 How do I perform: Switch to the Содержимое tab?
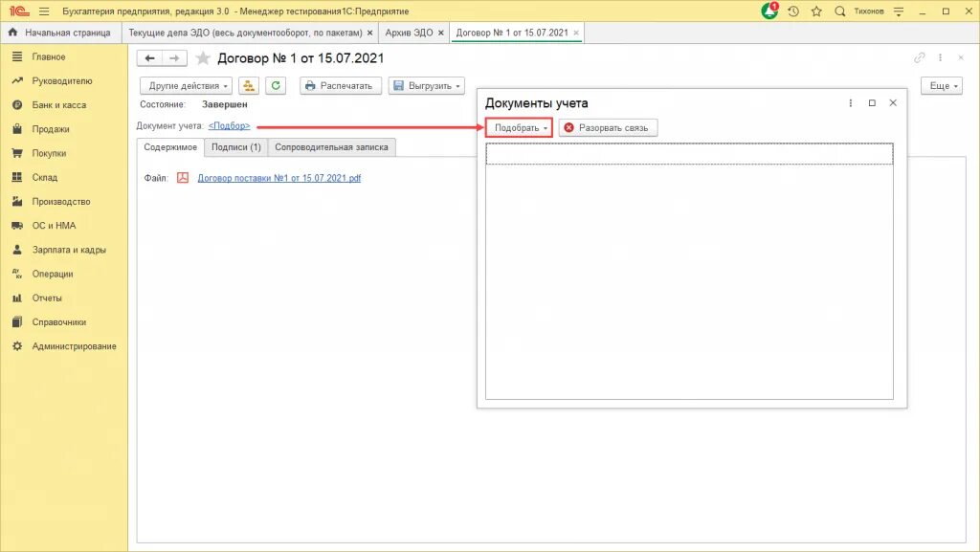(x=170, y=147)
